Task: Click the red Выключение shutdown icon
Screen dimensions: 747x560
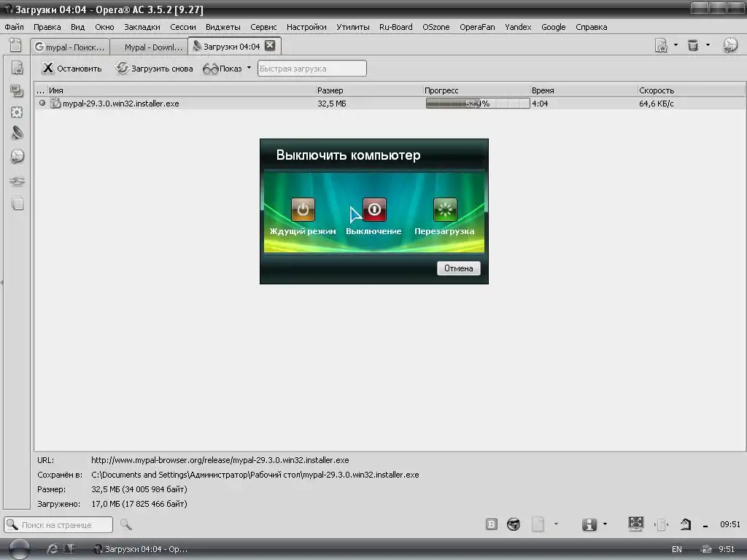Action: tap(374, 209)
